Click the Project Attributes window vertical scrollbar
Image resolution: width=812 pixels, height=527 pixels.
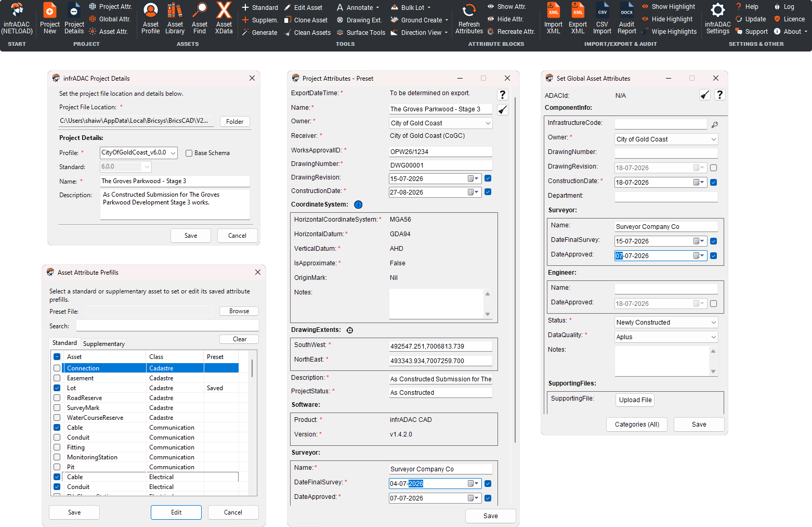(x=515, y=269)
